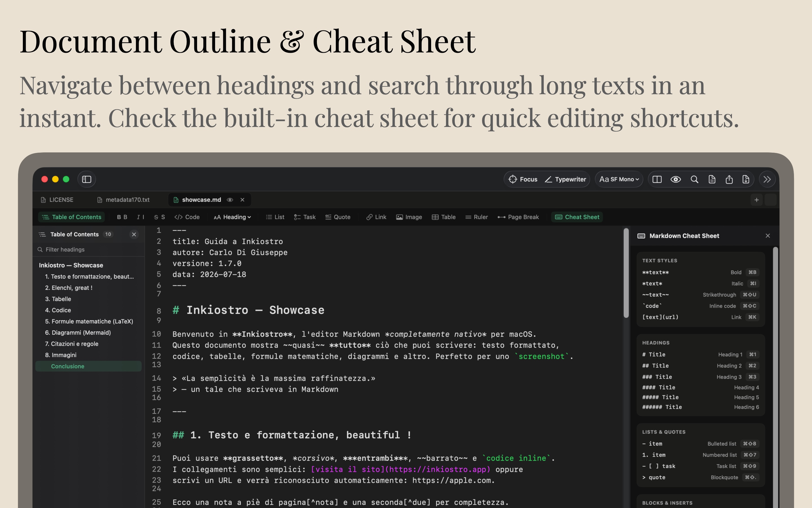This screenshot has height=508, width=812.
Task: Click the Strikethrough ~~text~~ row
Action: tap(700, 295)
